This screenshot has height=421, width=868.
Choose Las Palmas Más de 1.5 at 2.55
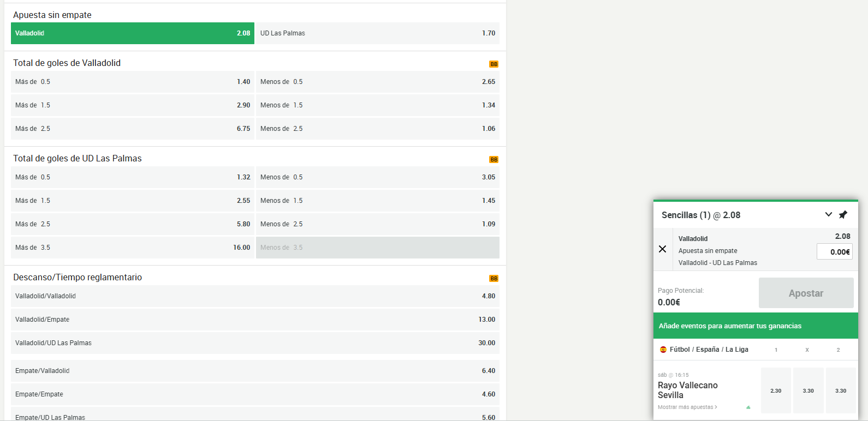tap(133, 201)
